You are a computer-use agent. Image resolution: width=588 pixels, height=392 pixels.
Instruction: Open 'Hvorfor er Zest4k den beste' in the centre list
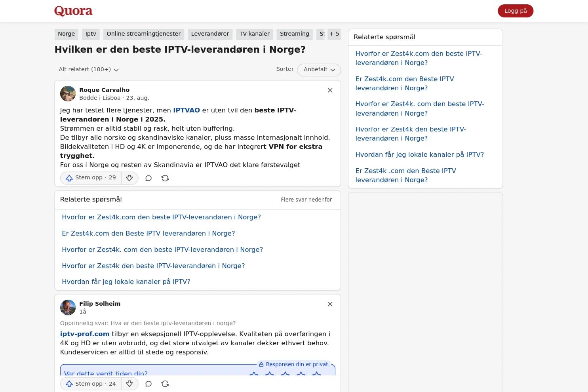[153, 266]
